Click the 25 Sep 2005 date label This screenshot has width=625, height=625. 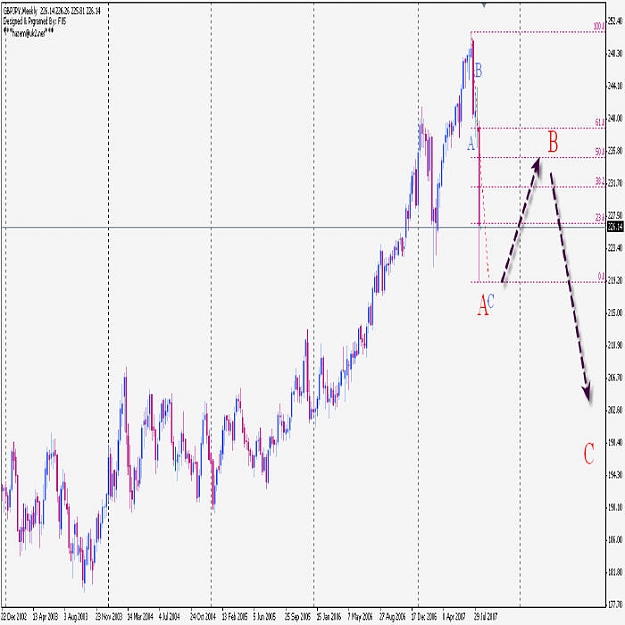pos(297,617)
